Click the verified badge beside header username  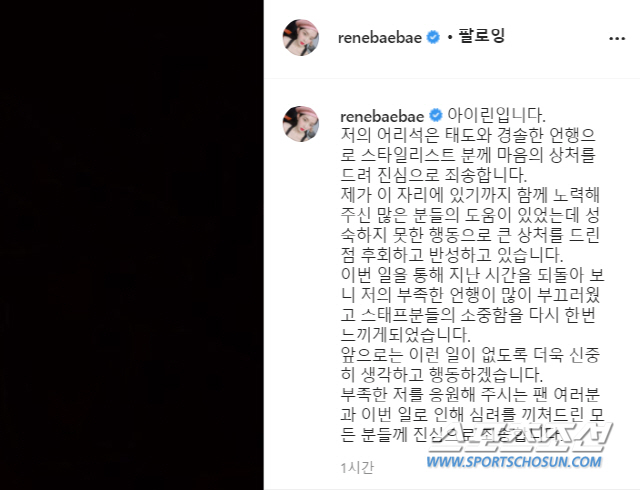tap(433, 38)
